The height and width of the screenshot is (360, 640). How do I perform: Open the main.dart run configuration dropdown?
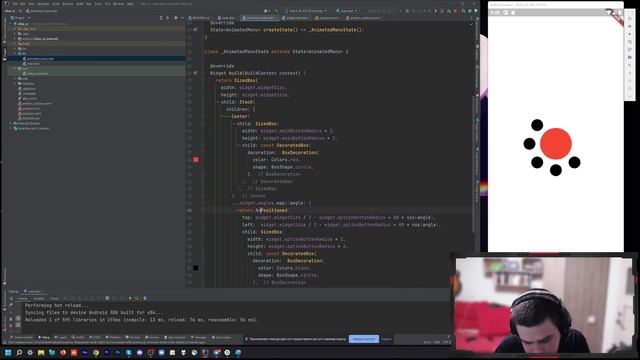[x=347, y=11]
